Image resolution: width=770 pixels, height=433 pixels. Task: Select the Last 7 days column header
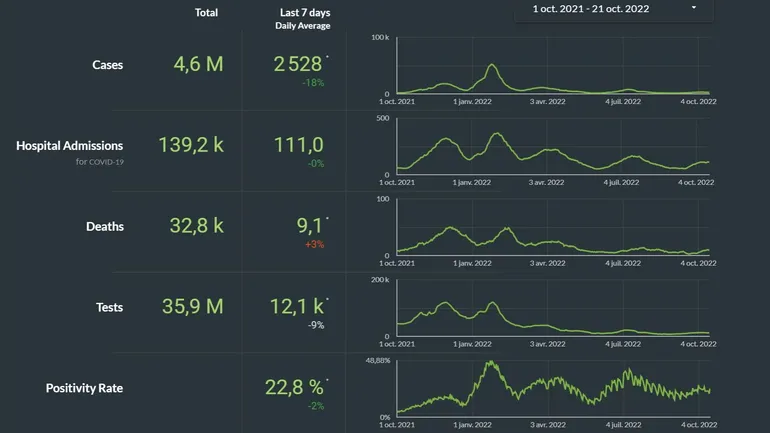pyautogui.click(x=305, y=13)
